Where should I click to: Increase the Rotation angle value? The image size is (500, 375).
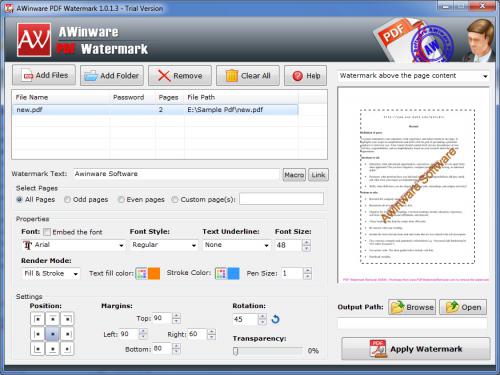click(262, 316)
